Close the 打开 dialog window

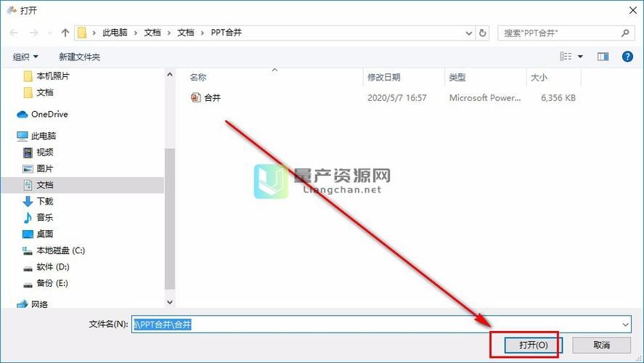(633, 10)
